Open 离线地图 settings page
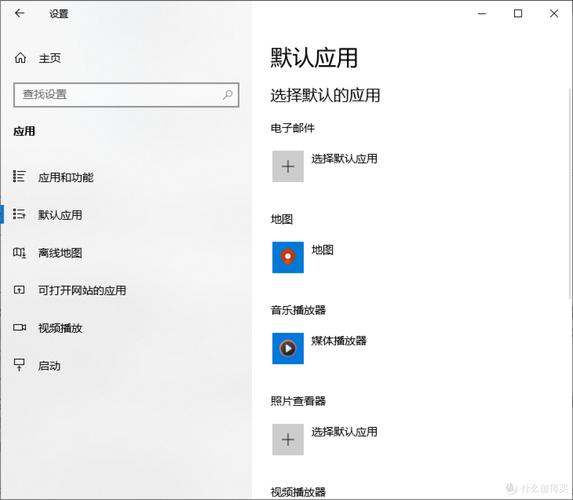 pyautogui.click(x=60, y=253)
